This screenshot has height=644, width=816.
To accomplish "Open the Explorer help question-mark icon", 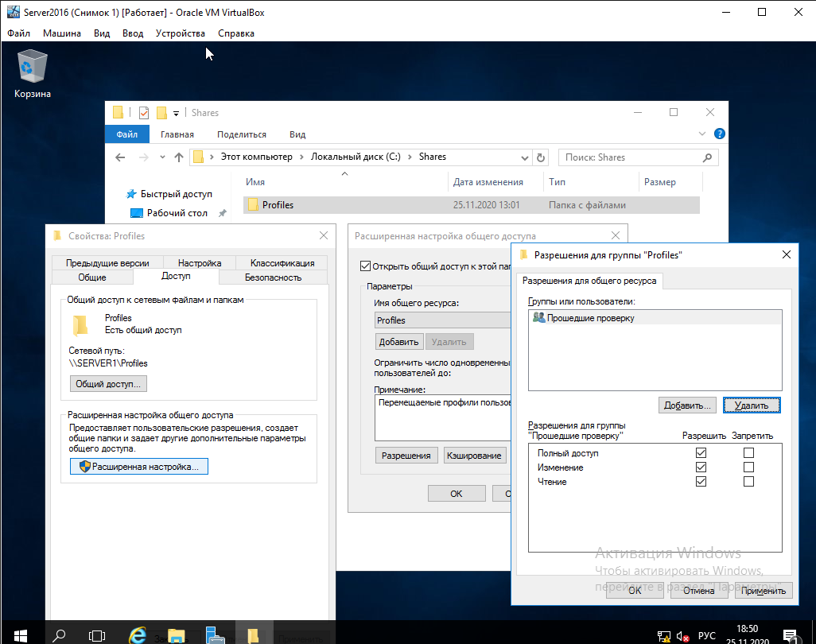I will [719, 134].
